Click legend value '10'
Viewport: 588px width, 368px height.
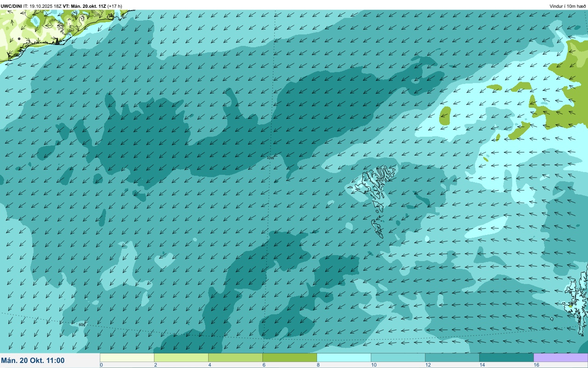coord(373,365)
